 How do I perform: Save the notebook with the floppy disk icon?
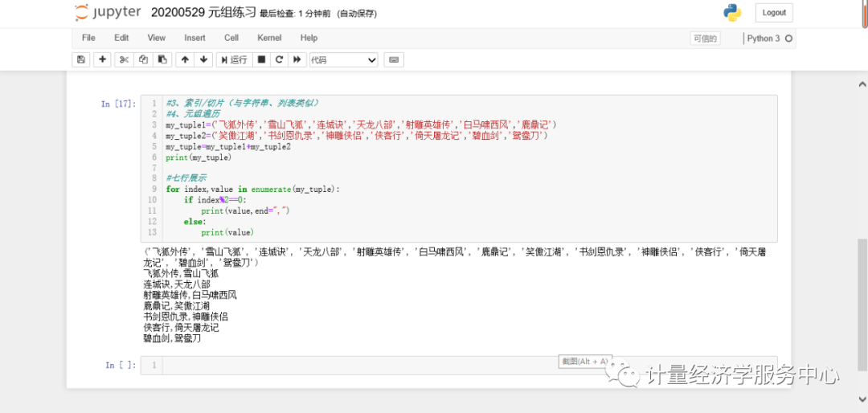(x=81, y=59)
